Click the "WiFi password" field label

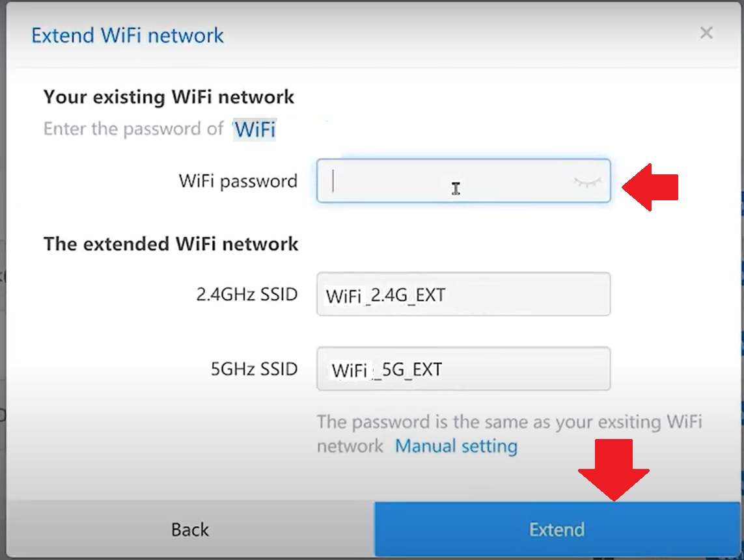coord(238,181)
